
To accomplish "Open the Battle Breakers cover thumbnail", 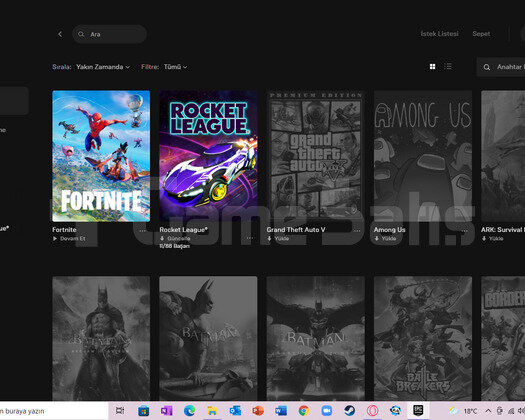I will pos(423,338).
